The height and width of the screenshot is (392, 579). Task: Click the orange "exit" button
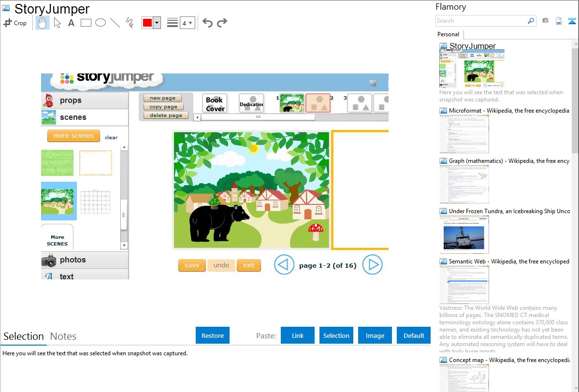249,265
